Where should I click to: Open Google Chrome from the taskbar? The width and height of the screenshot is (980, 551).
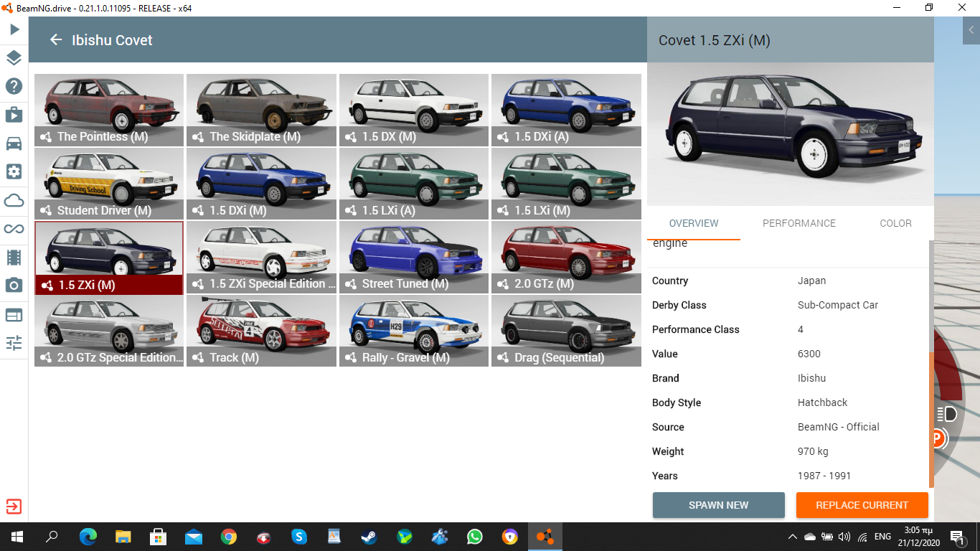coord(229,537)
